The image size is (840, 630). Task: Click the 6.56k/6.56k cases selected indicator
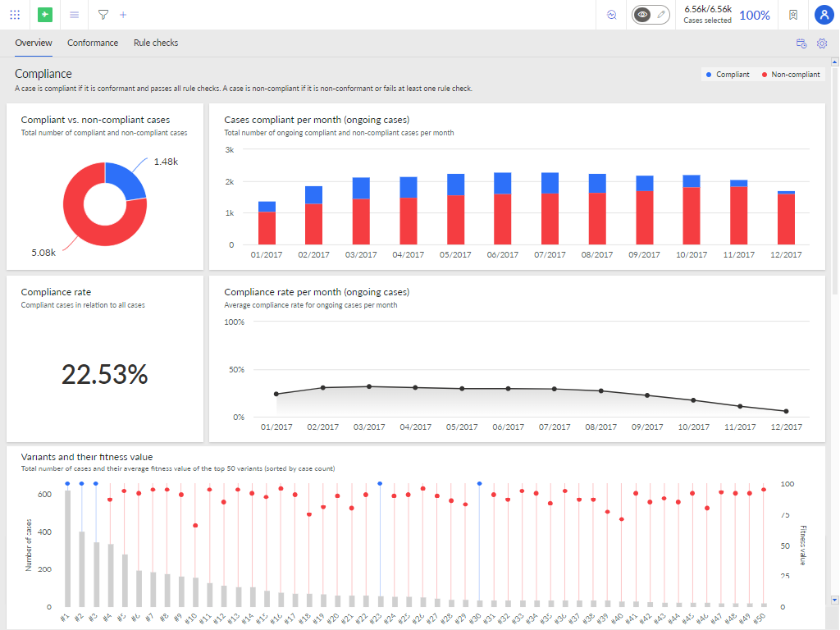click(x=708, y=15)
